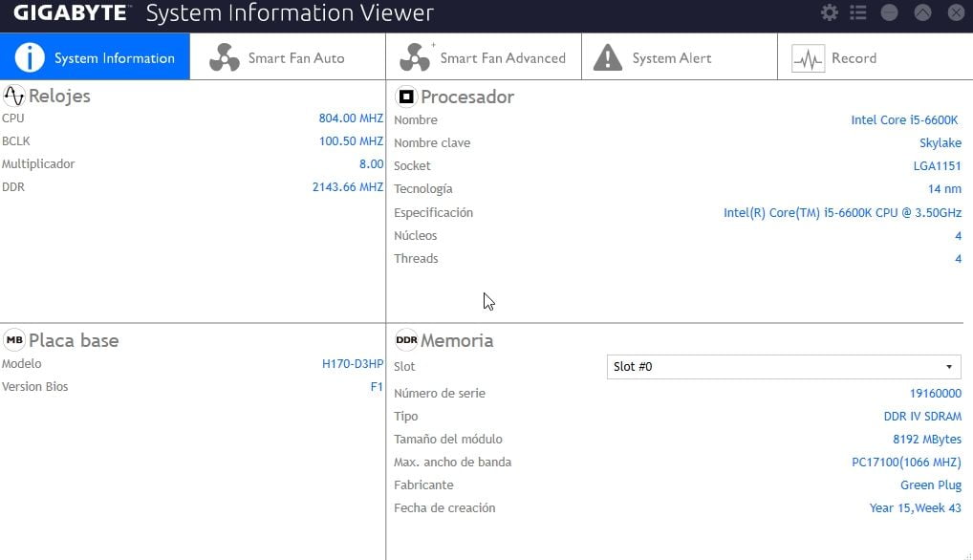Click the code name Skylake
Screen dimensions: 973x560
(x=941, y=142)
